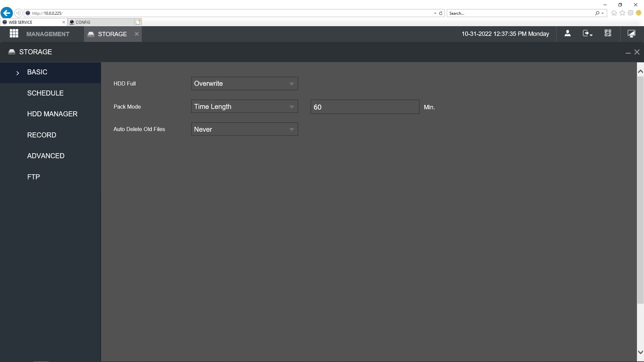Close the STORAGE panel
Image resolution: width=644 pixels, height=362 pixels.
coord(637,52)
